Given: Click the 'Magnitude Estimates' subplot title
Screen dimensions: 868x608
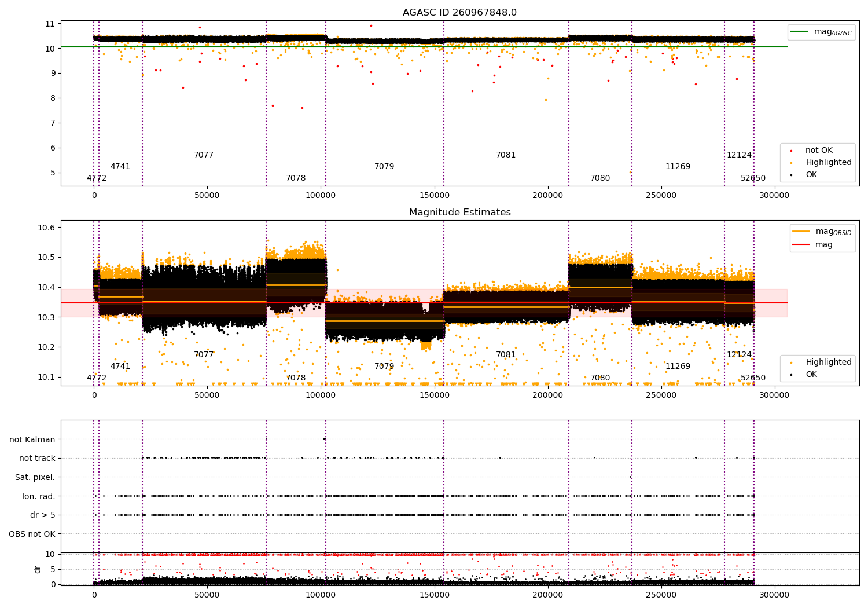Looking at the screenshot, I should 459,213.
